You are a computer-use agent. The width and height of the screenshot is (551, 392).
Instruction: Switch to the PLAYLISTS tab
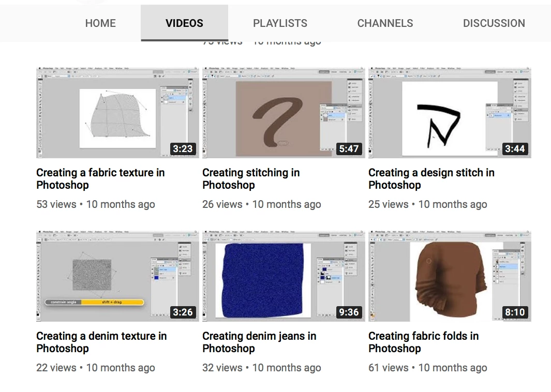[280, 23]
